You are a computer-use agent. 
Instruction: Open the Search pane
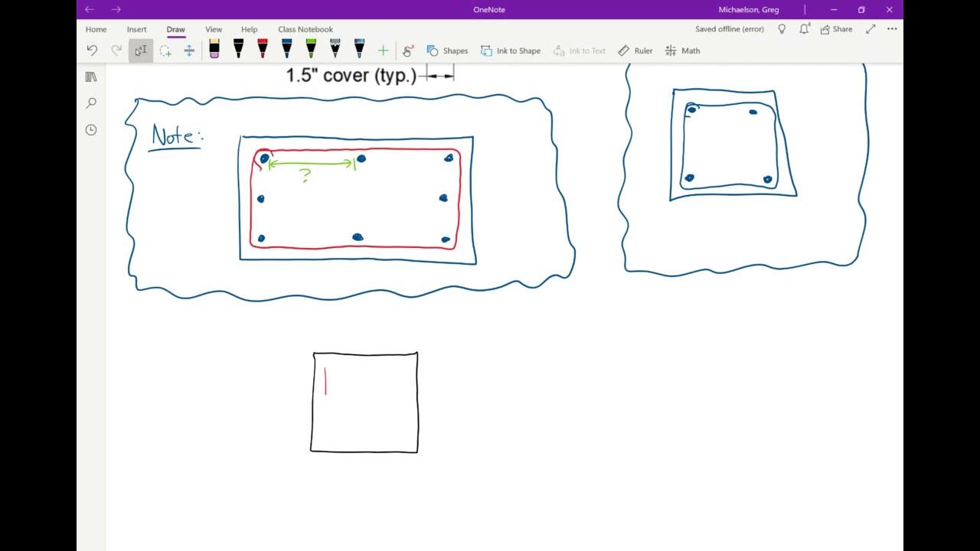pos(91,103)
